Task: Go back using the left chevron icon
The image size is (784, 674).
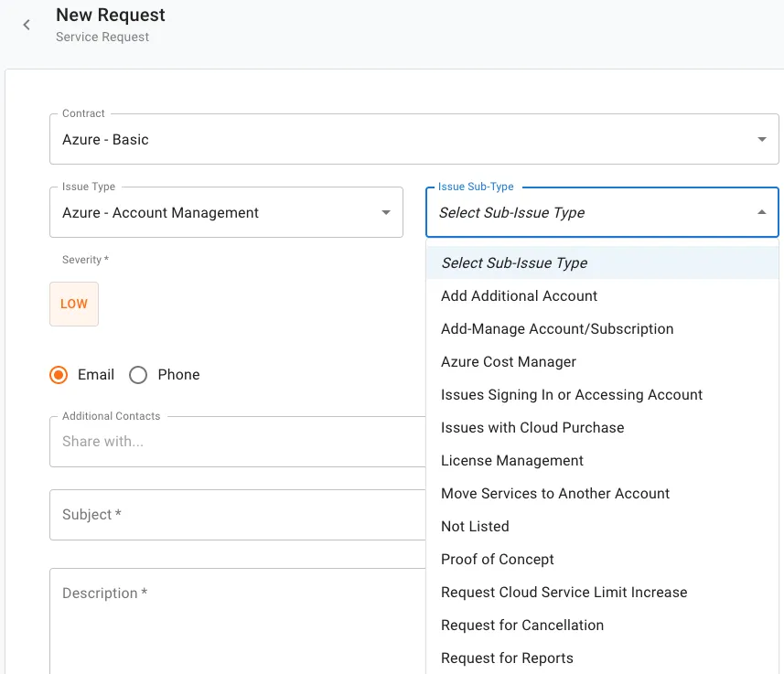Action: click(27, 25)
